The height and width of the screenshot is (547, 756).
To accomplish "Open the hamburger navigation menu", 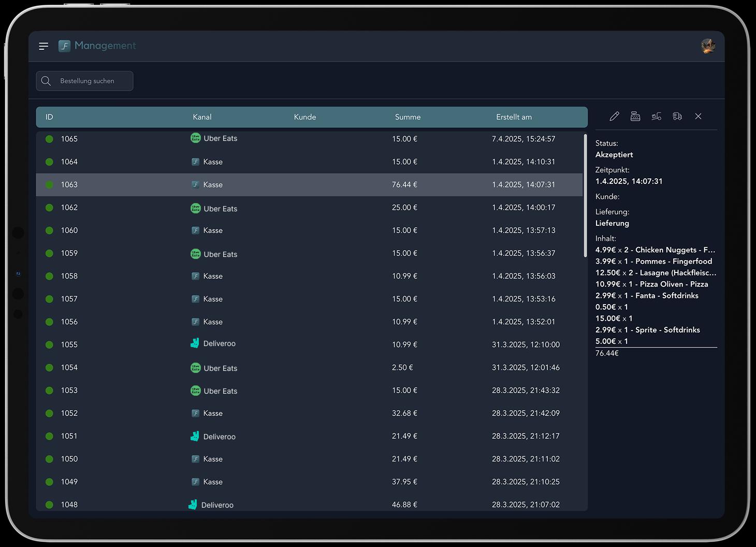I will pyautogui.click(x=43, y=46).
